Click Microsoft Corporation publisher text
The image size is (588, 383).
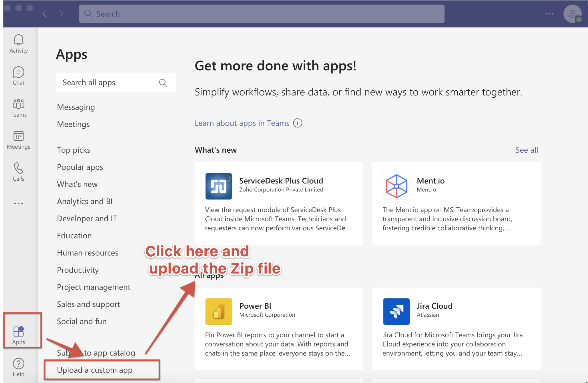tap(267, 315)
